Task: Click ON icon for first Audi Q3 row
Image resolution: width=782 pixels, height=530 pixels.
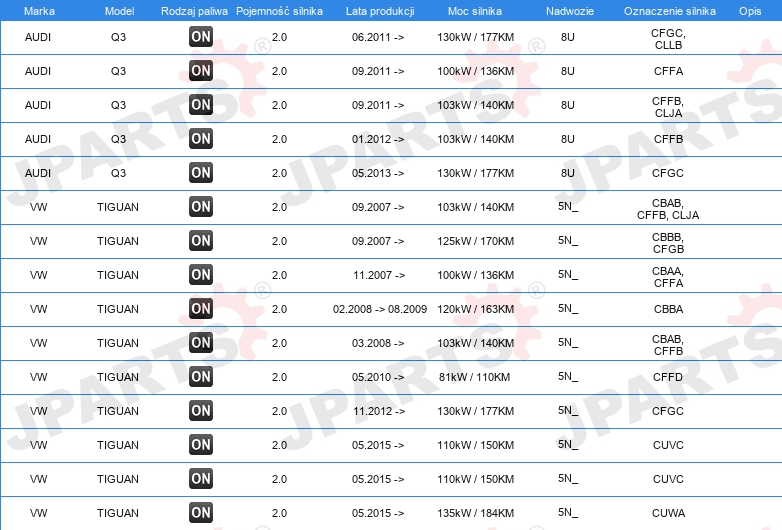Action: (x=200, y=37)
